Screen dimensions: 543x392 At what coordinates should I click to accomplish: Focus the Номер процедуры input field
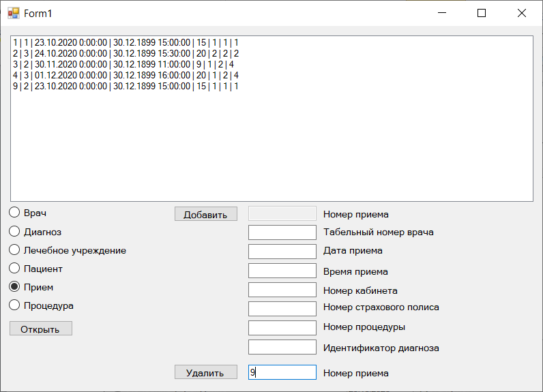[282, 328]
